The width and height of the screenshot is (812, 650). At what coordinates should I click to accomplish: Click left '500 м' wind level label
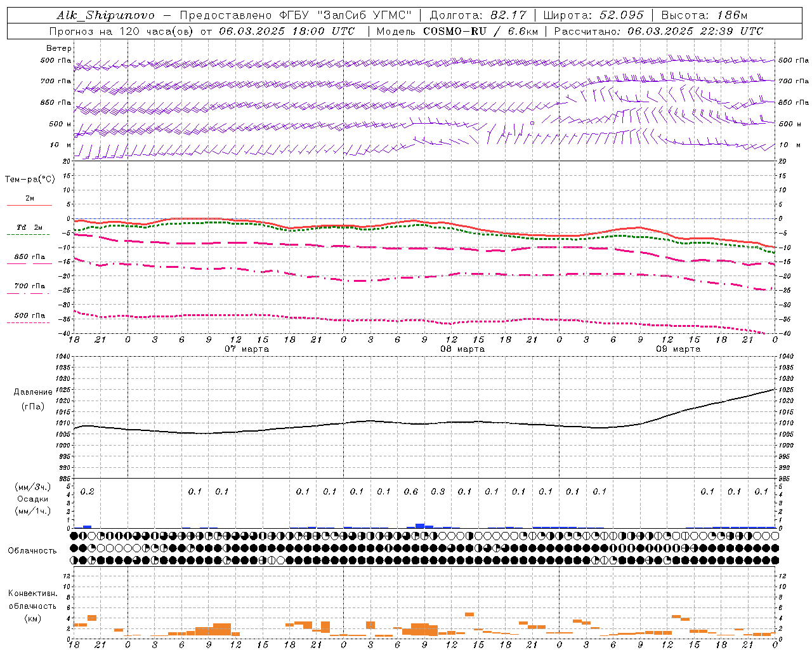[60, 124]
